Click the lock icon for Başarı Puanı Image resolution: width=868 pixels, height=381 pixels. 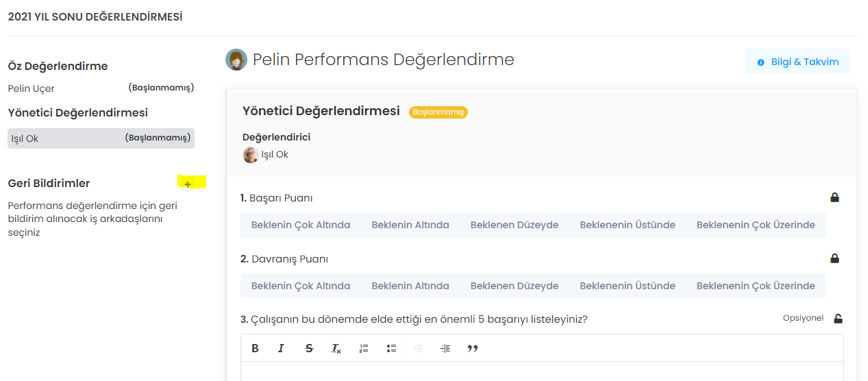(834, 198)
